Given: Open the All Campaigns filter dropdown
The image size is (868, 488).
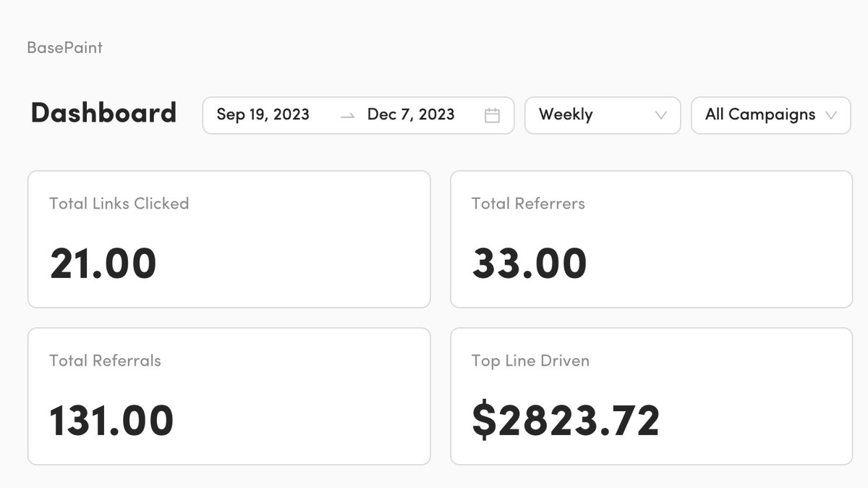Looking at the screenshot, I should tap(770, 115).
